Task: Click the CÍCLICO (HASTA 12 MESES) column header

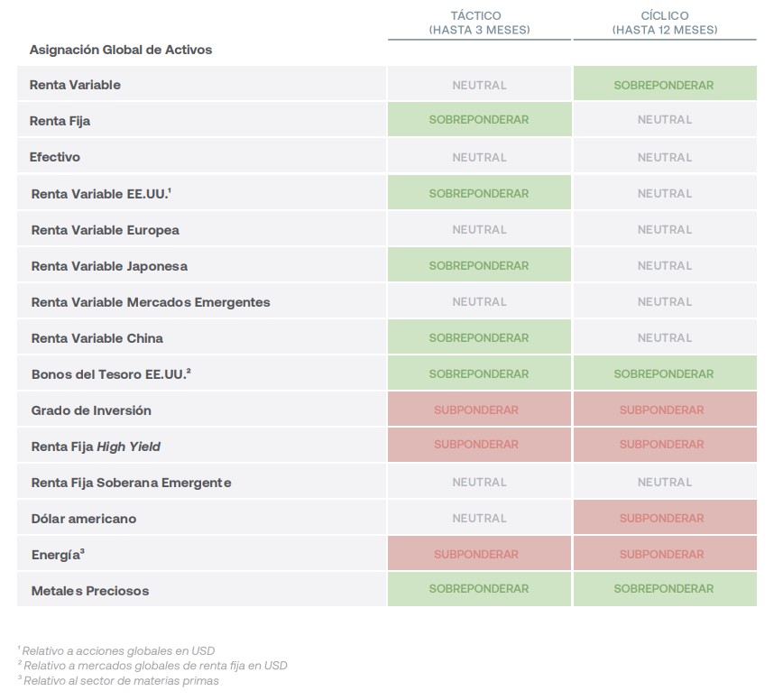Action: [x=664, y=23]
